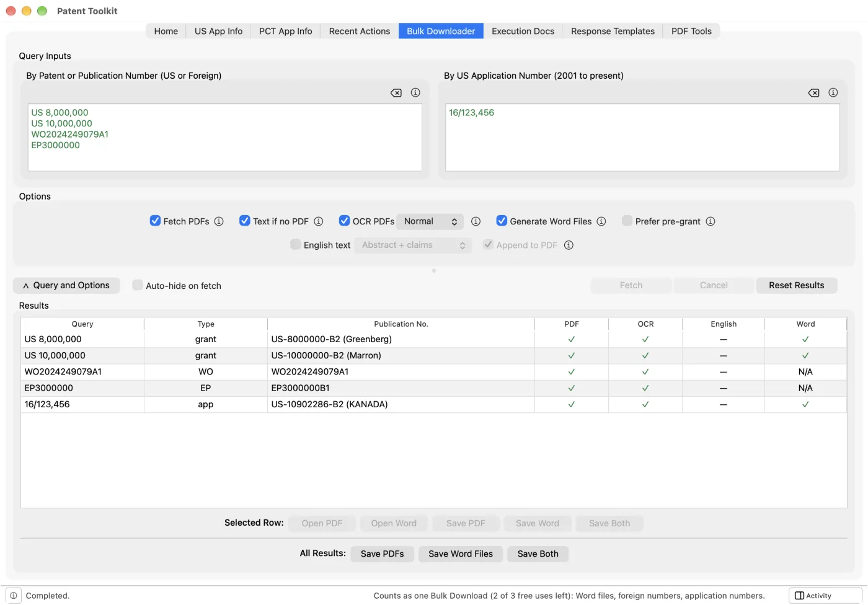Click inside the patent number text area
The width and height of the screenshot is (868, 605).
[x=225, y=138]
